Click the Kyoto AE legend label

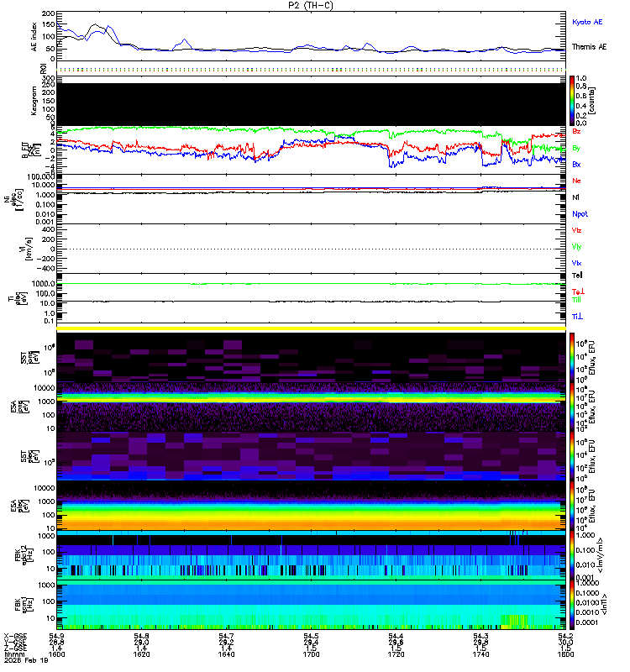587,22
